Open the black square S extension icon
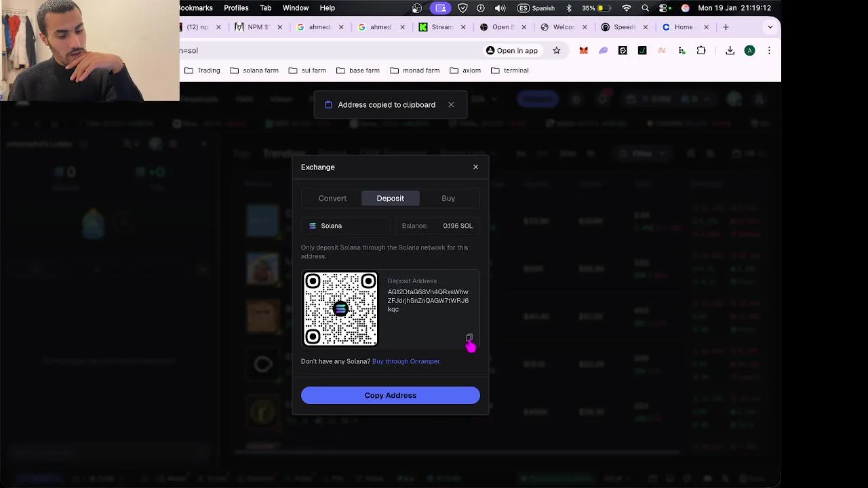The height and width of the screenshot is (488, 868). (x=623, y=50)
